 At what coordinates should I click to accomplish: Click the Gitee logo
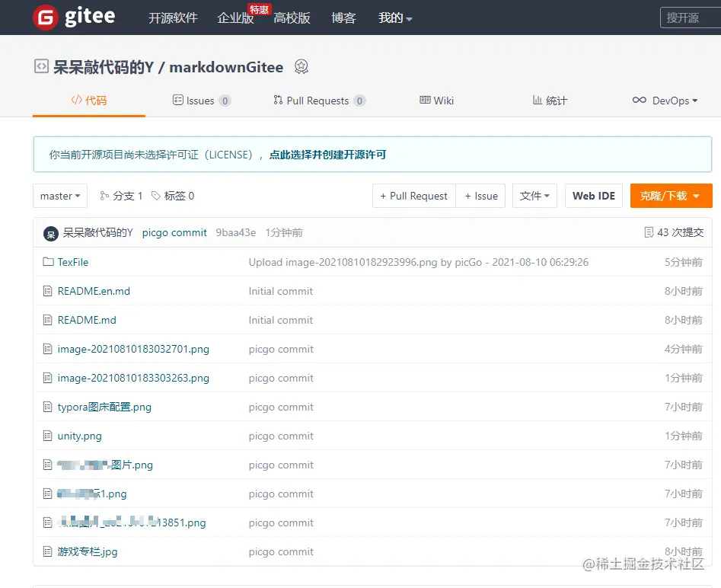coord(74,18)
